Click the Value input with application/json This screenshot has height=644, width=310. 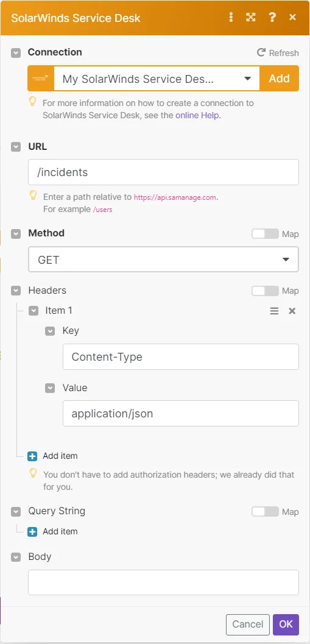[x=181, y=414]
